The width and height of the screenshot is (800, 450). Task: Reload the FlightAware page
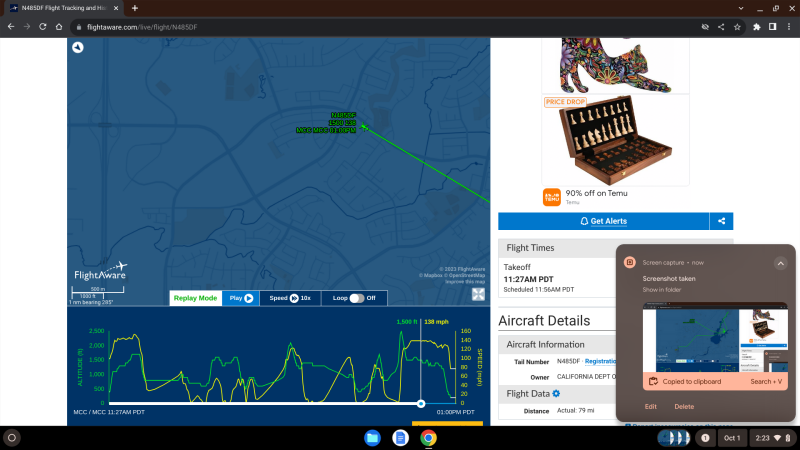(x=43, y=27)
